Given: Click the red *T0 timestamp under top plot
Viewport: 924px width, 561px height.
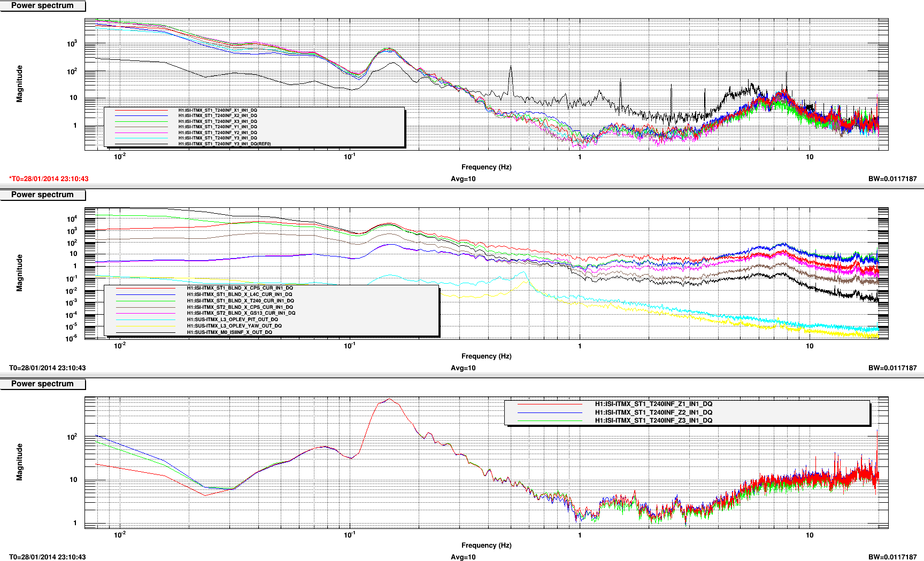Looking at the screenshot, I should pyautogui.click(x=49, y=179).
